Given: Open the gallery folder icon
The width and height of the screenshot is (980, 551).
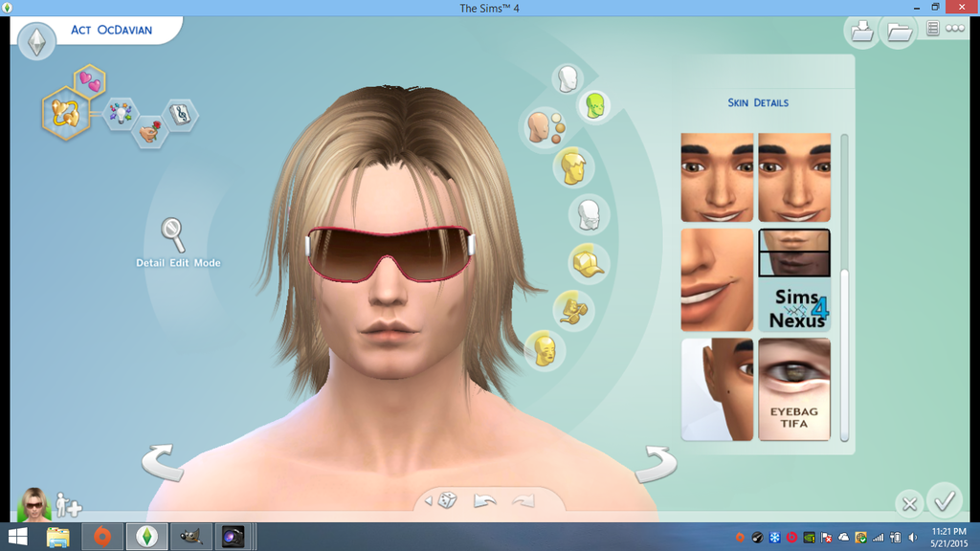Looking at the screenshot, I should pyautogui.click(x=899, y=31).
